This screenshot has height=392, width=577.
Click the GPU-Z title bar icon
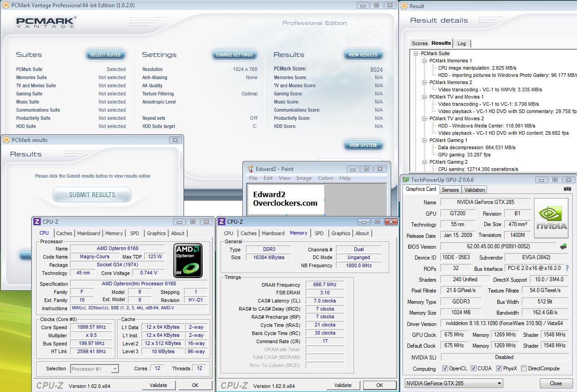tap(406, 179)
